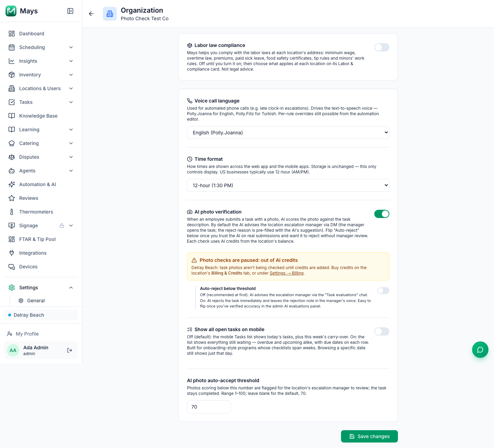Viewport: 494px width, 448px height.
Task: Open the Integrations menu item
Action: (x=41, y=253)
